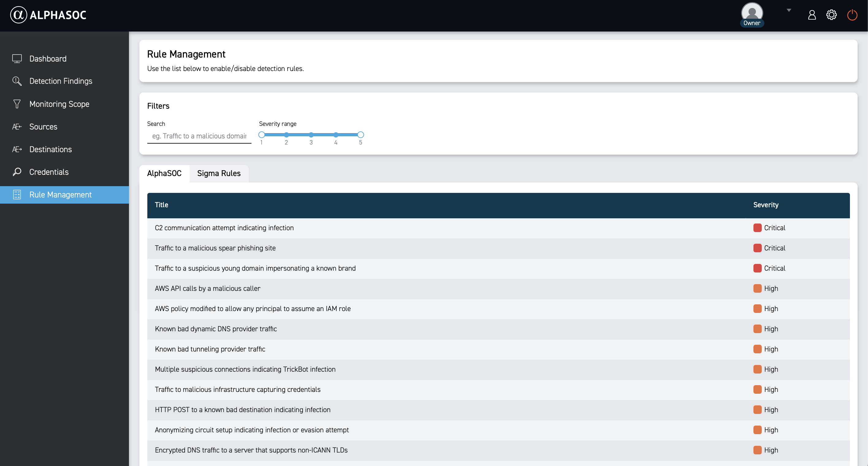
Task: Click the Rule Management list icon
Action: click(17, 195)
